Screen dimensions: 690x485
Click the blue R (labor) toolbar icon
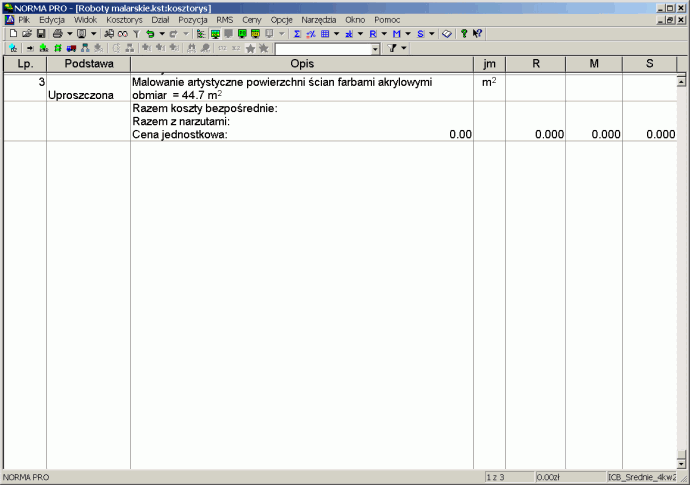[372, 34]
